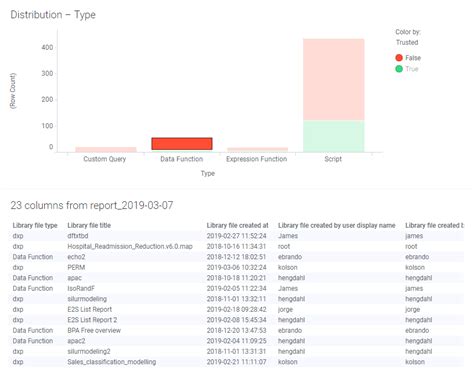The image size is (474, 372).
Task: Click the 2019-02-18 09:28:42 date cell
Action: [x=236, y=309]
